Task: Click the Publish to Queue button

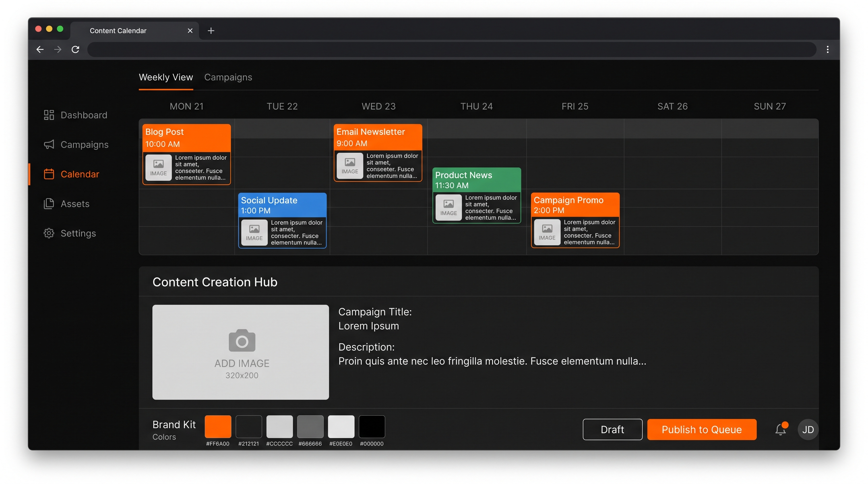Action: click(701, 429)
